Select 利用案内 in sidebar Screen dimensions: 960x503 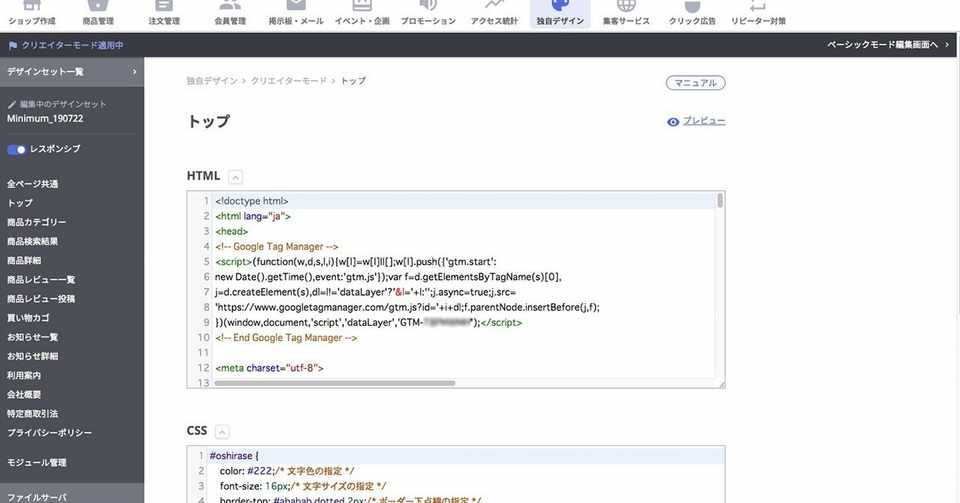click(x=24, y=375)
